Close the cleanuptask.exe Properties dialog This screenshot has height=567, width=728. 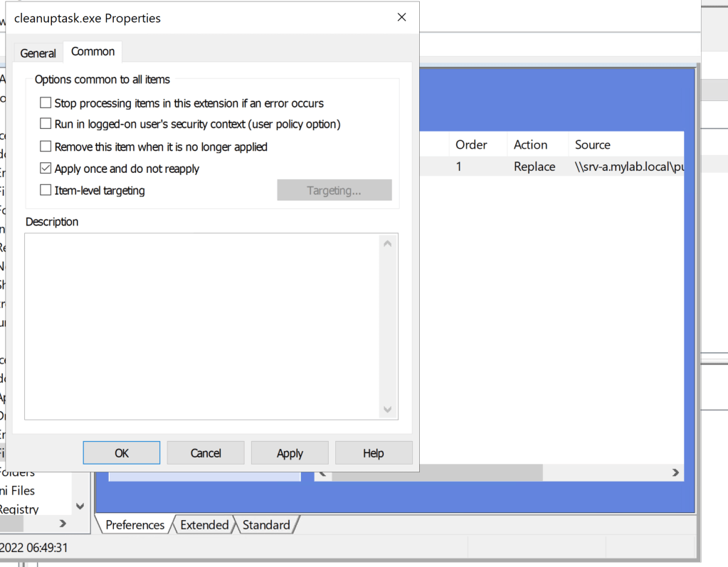pyautogui.click(x=401, y=18)
